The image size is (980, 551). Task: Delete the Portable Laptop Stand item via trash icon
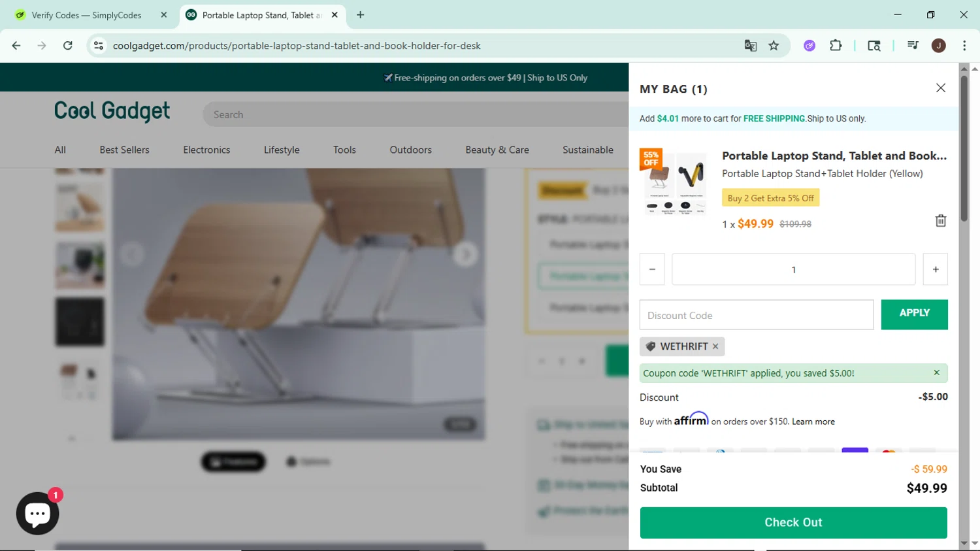click(x=941, y=221)
